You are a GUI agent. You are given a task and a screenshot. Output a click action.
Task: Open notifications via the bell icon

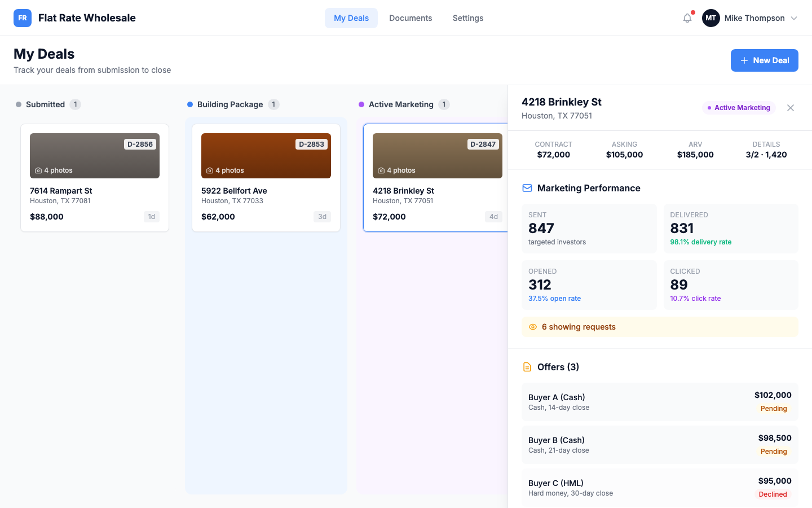687,17
